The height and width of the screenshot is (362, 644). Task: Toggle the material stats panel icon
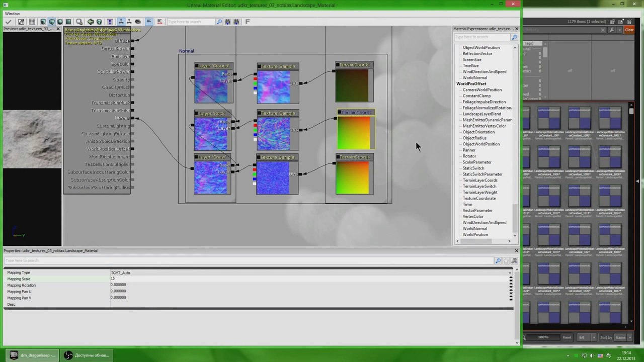tap(149, 22)
